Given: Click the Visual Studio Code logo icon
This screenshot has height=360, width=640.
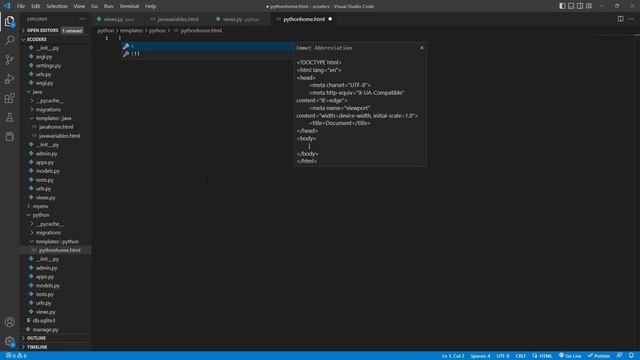Looking at the screenshot, I should (x=7, y=6).
